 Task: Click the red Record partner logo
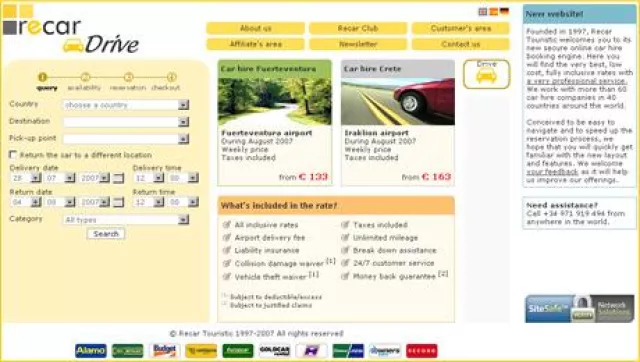422,351
